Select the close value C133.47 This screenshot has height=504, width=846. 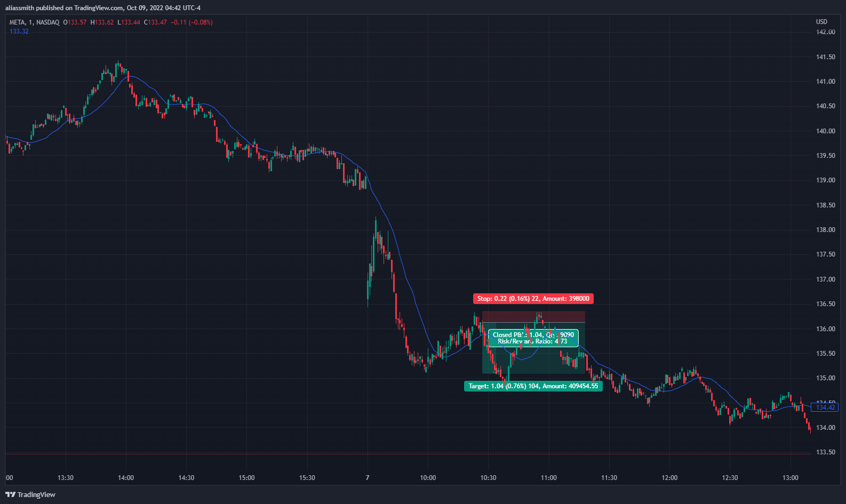[155, 22]
